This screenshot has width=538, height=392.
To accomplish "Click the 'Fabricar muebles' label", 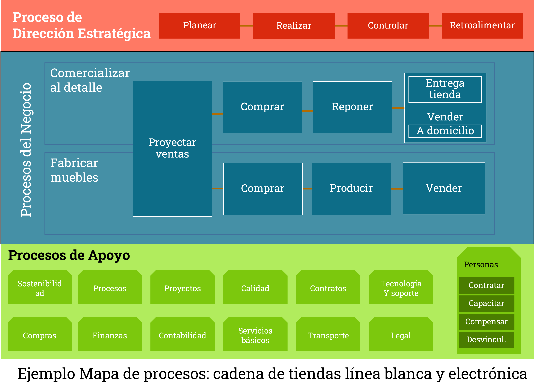I will coord(74,170).
